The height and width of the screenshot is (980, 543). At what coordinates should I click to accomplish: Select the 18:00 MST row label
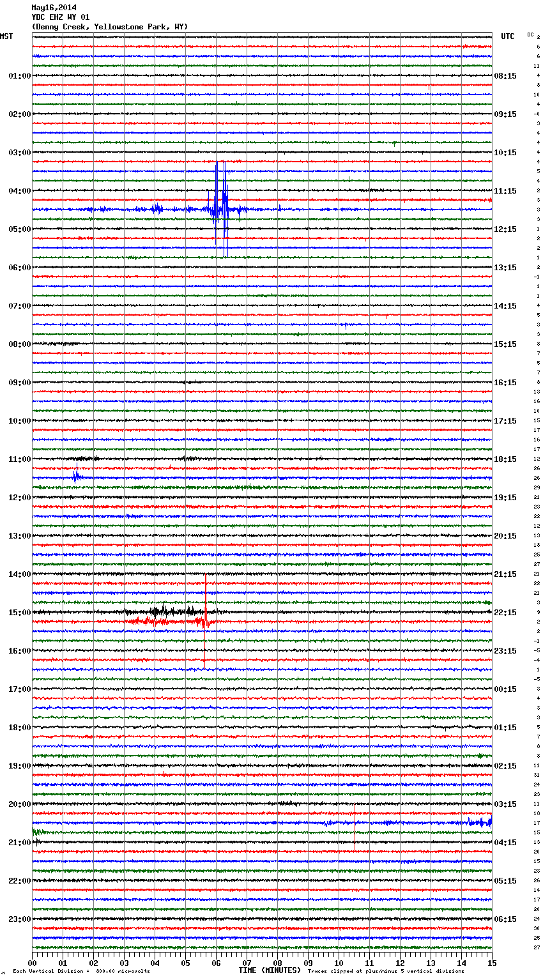[20, 727]
